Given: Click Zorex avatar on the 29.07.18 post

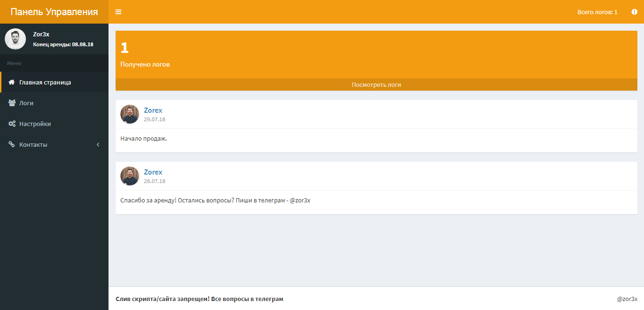Looking at the screenshot, I should pos(130,114).
